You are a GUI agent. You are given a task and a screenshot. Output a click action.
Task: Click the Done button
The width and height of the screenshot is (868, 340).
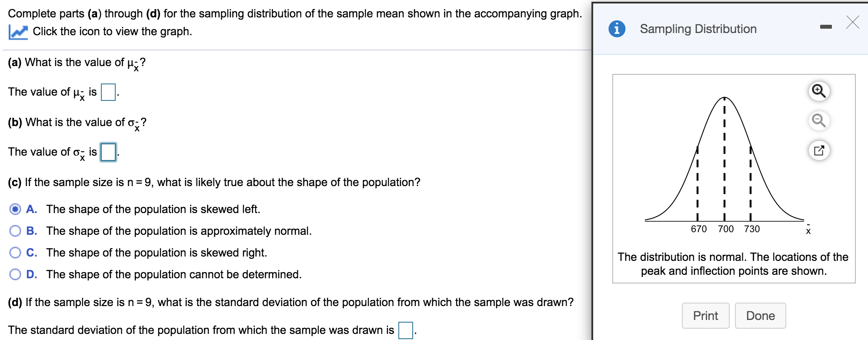pos(760,316)
